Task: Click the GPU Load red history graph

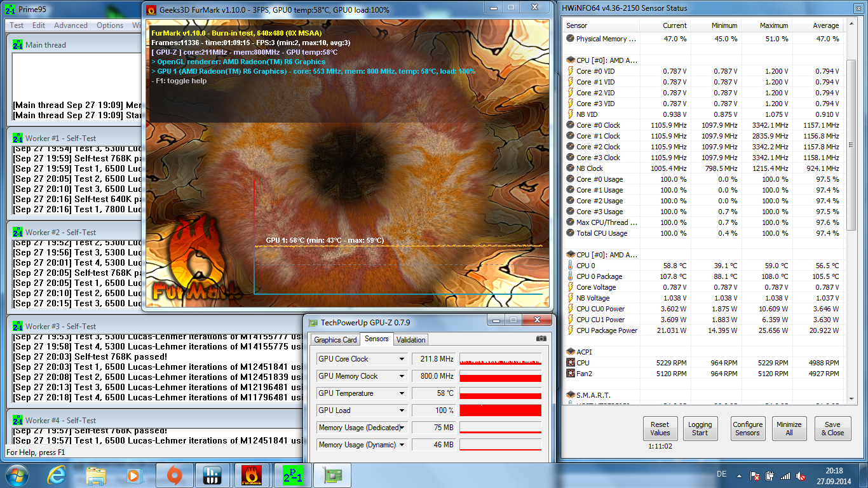Action: point(501,410)
